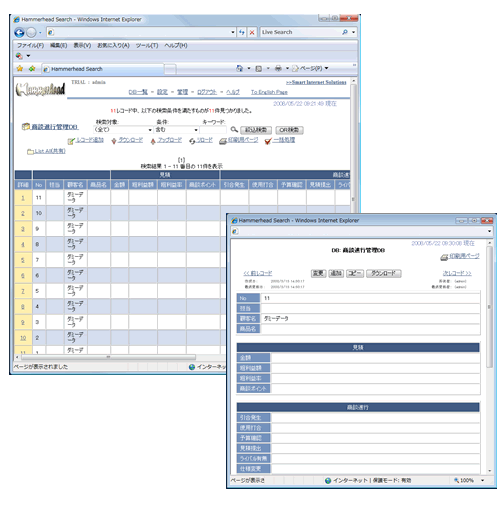Click the IE Forward arrow button

31,32
